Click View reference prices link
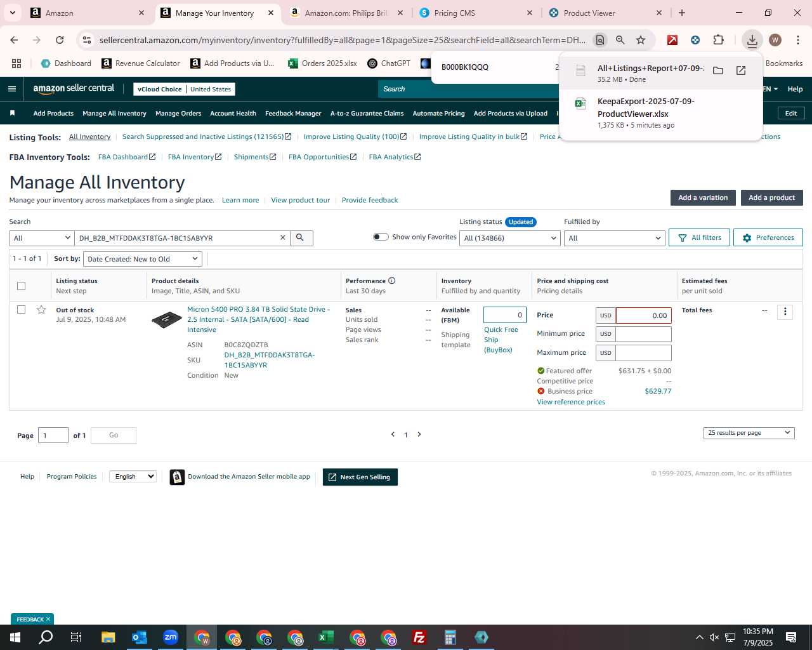This screenshot has height=650, width=812. [x=571, y=402]
